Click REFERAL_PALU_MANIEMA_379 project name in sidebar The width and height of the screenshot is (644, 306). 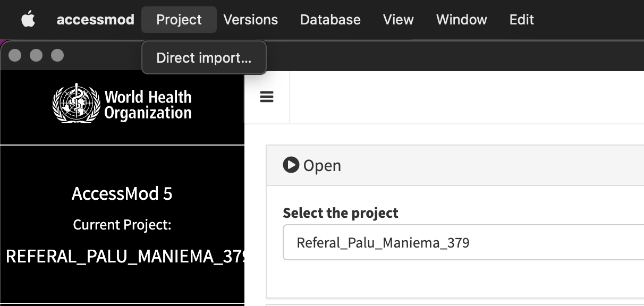(122, 256)
